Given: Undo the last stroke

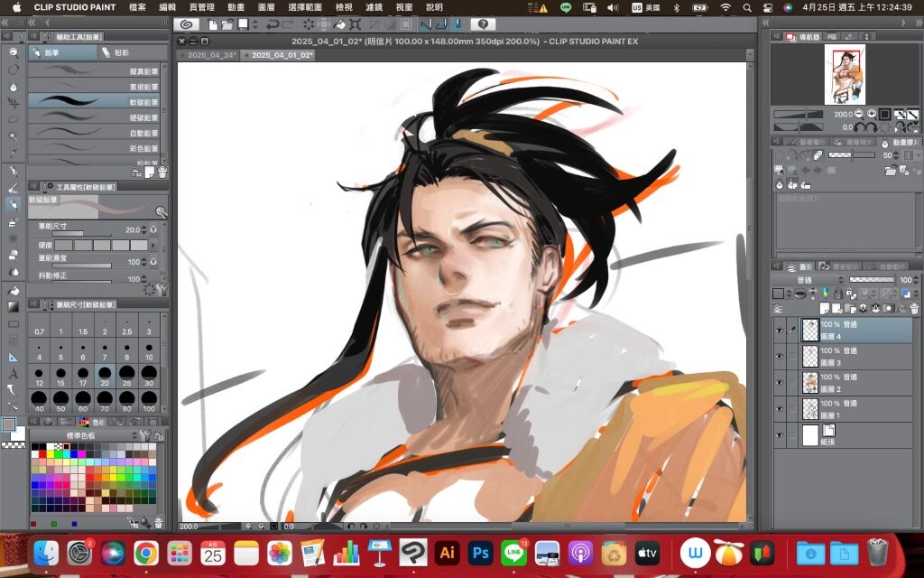Looking at the screenshot, I should tap(273, 24).
